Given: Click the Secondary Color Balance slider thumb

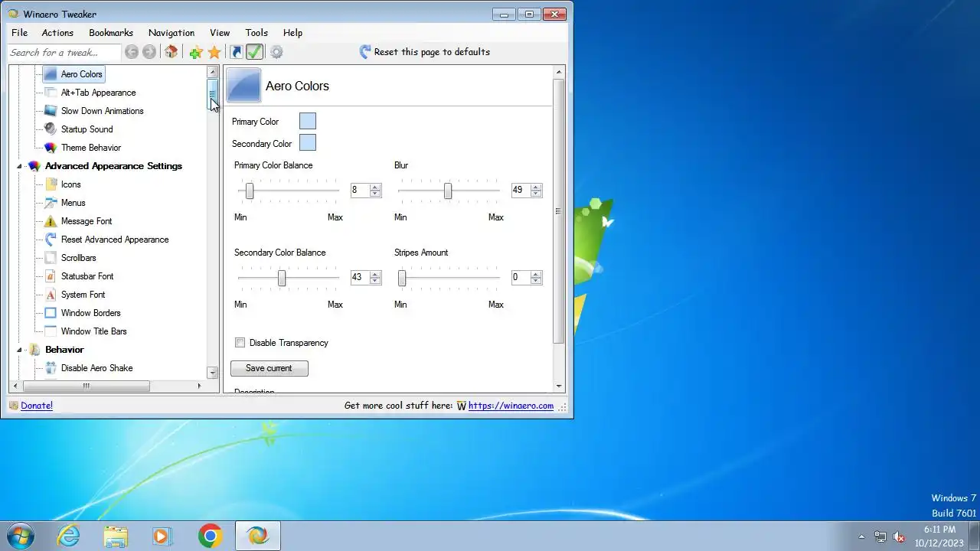Looking at the screenshot, I should (x=282, y=279).
